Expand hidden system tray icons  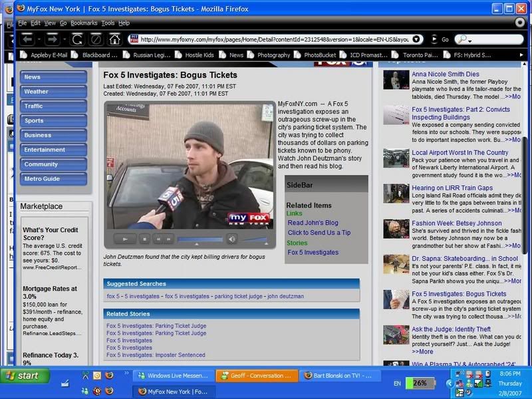450,384
